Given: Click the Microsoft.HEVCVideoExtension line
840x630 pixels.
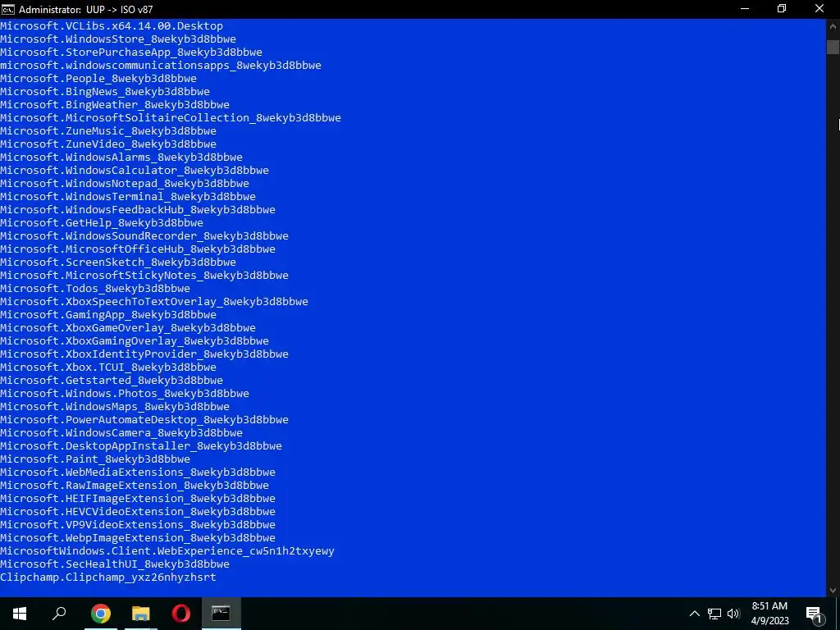Looking at the screenshot, I should tap(138, 512).
